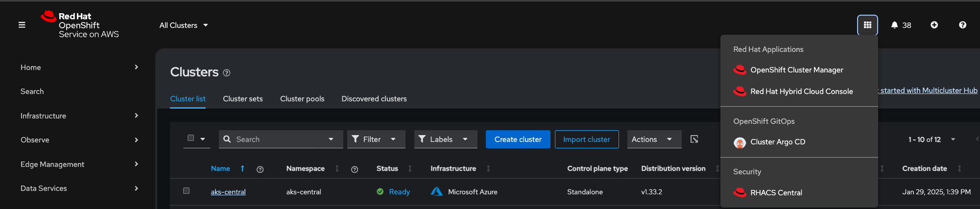Viewport: 980px width, 209px height.
Task: Click the plus circle add icon
Action: [x=934, y=25]
